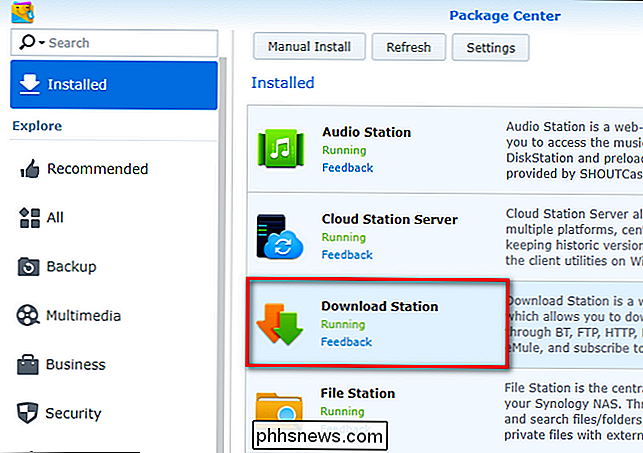
Task: Click the Multimedia film reel icon
Action: pyautogui.click(x=28, y=315)
